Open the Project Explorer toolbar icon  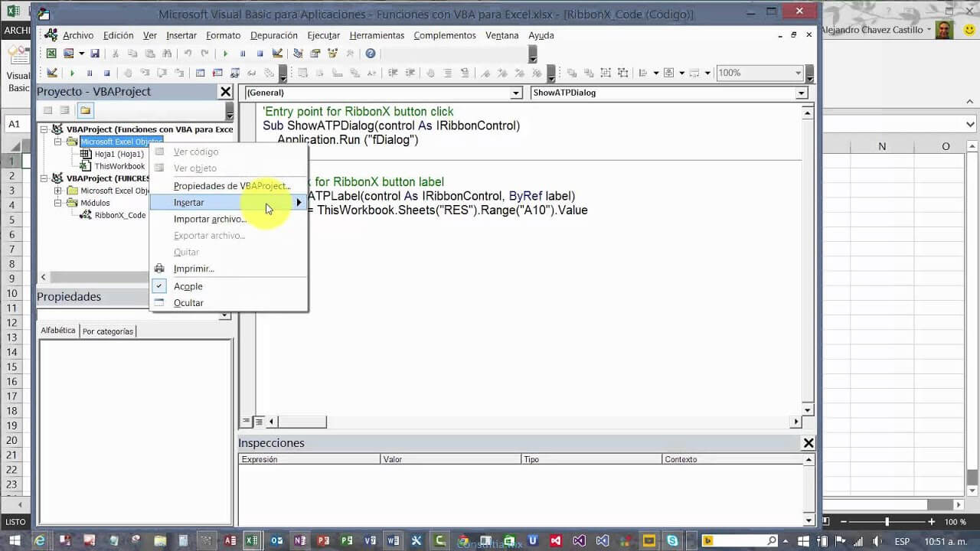pos(298,54)
